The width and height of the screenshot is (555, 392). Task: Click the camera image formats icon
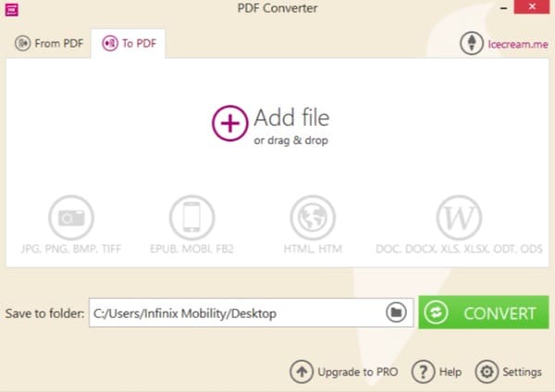[x=71, y=217]
